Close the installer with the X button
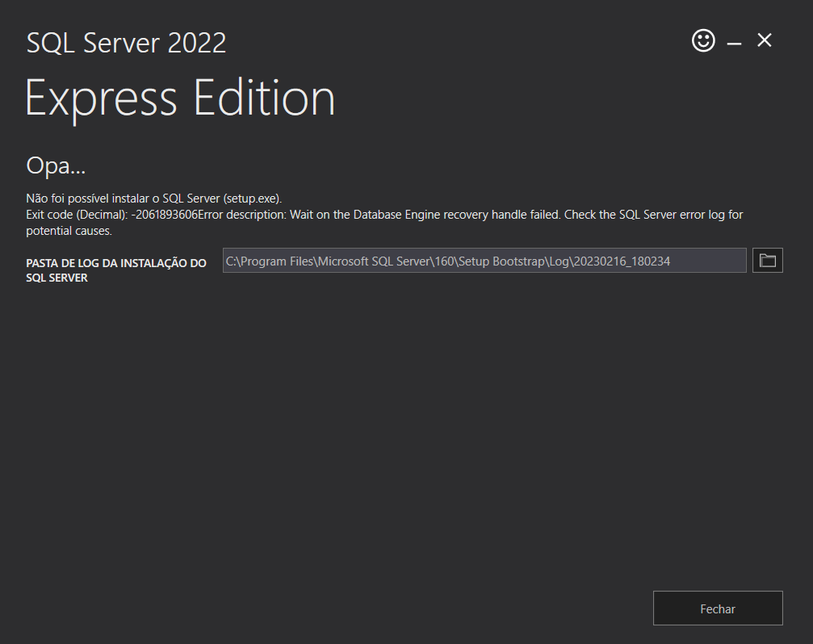 point(765,40)
